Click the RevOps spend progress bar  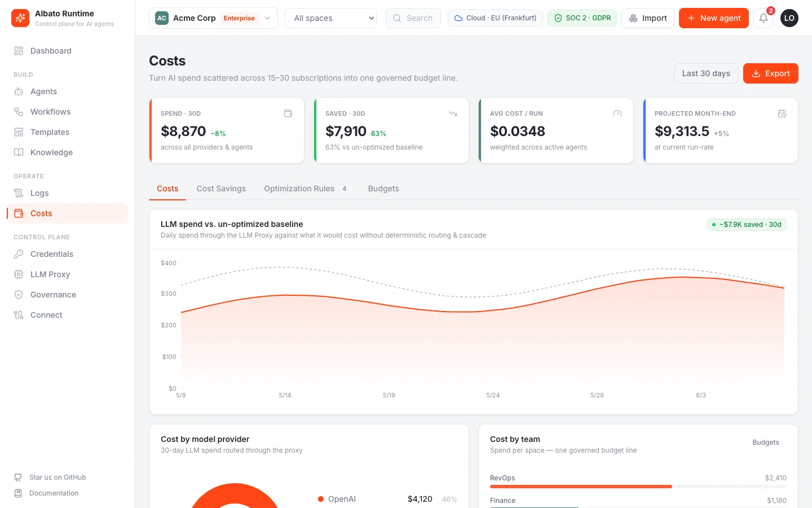[638, 487]
